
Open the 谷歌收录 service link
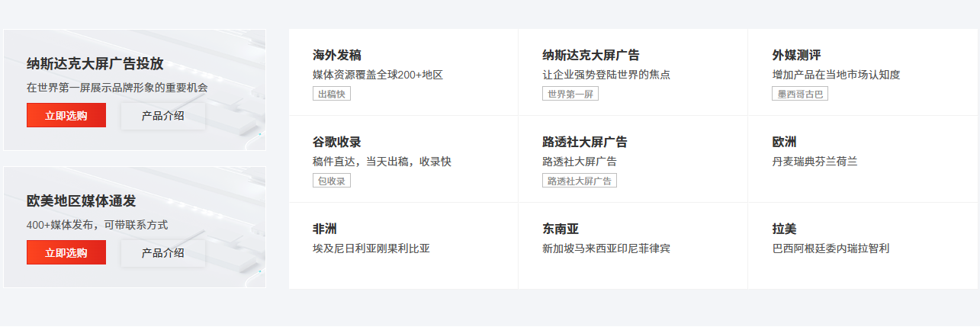tap(336, 142)
